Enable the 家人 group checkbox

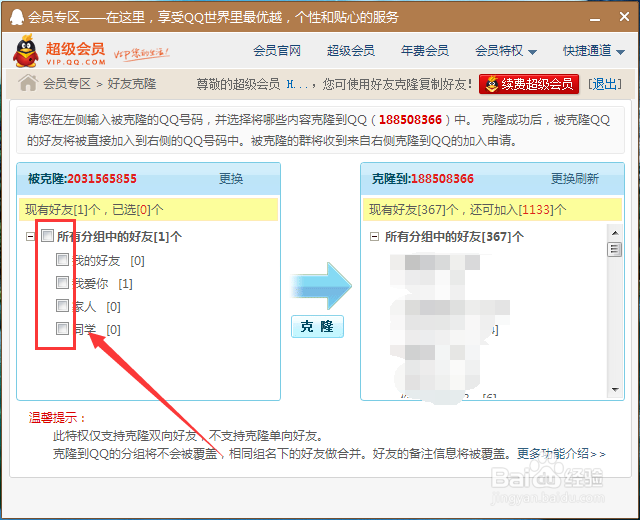pos(62,305)
